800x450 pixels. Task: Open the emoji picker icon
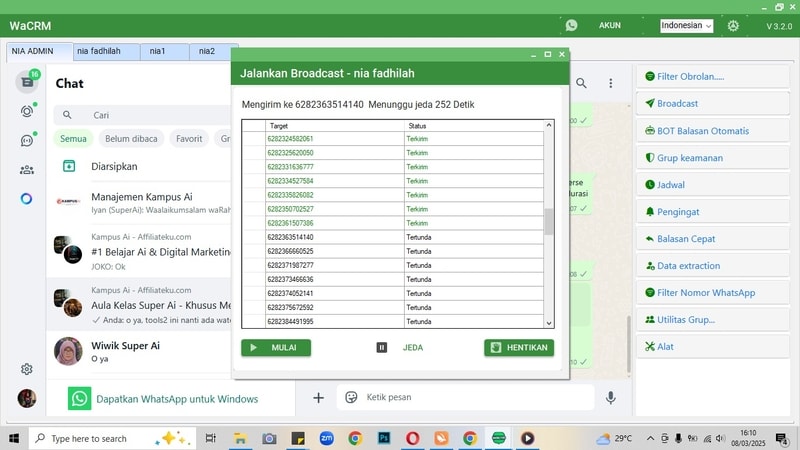351,397
